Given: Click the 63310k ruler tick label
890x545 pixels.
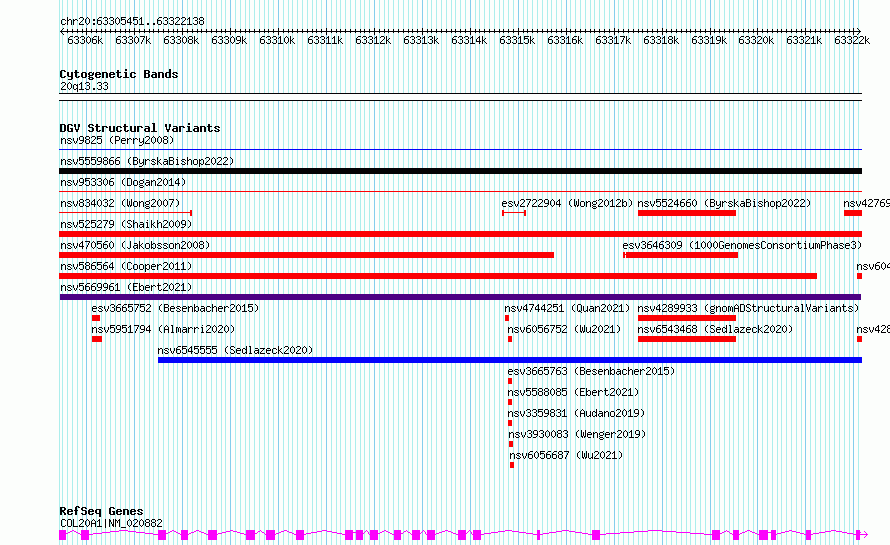Looking at the screenshot, I should 277,40.
